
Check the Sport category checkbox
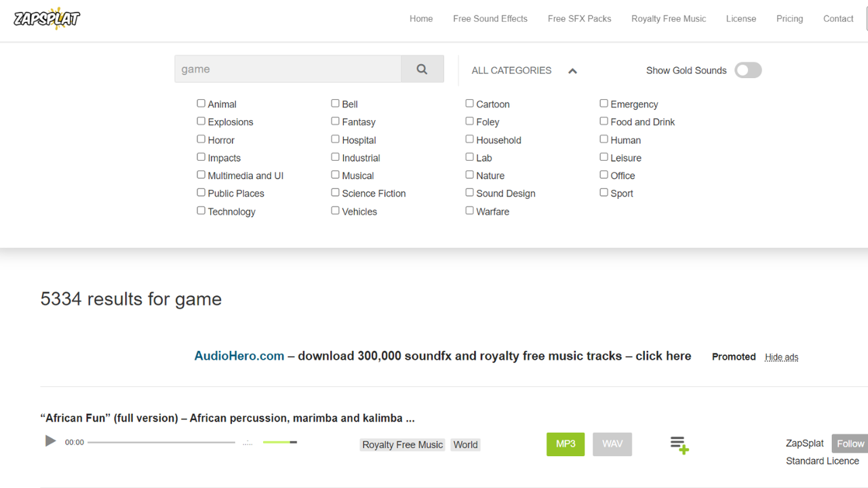click(604, 192)
